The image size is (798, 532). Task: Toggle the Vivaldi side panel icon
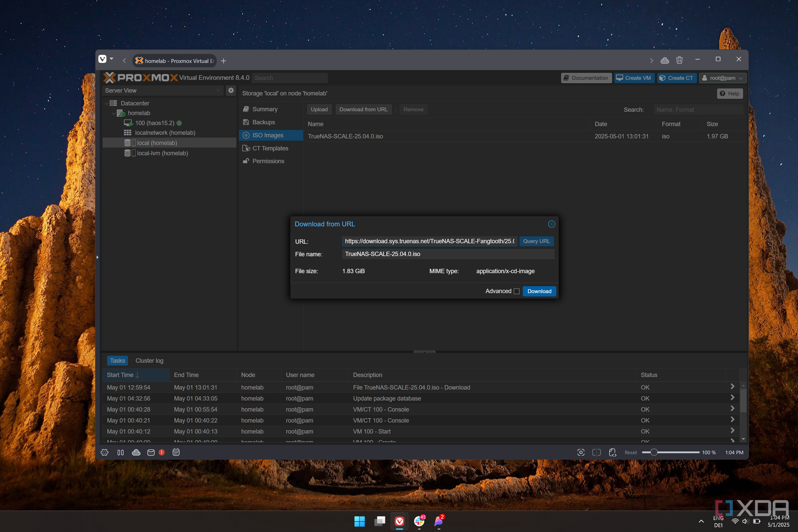click(120, 452)
